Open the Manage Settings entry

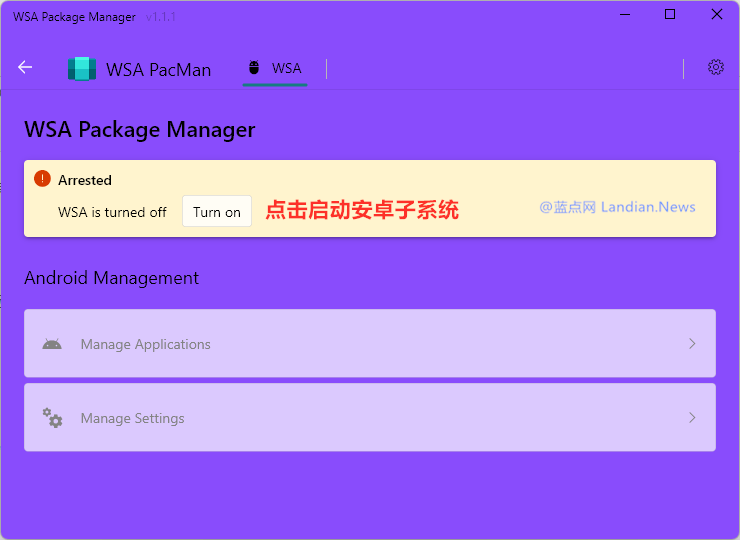[370, 417]
